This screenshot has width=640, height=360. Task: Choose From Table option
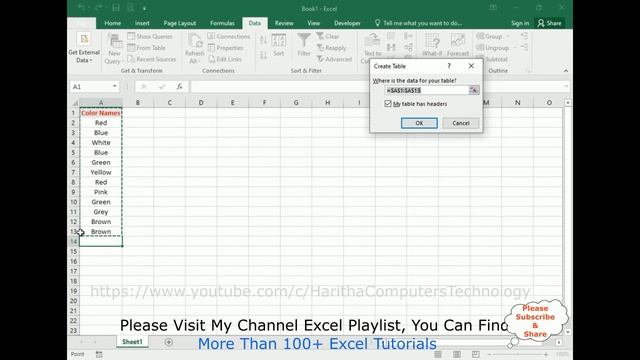(x=147, y=48)
